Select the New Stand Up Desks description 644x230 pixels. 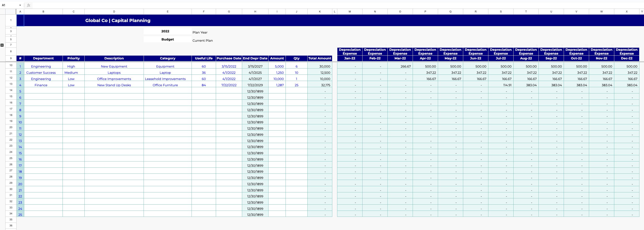[x=114, y=85]
